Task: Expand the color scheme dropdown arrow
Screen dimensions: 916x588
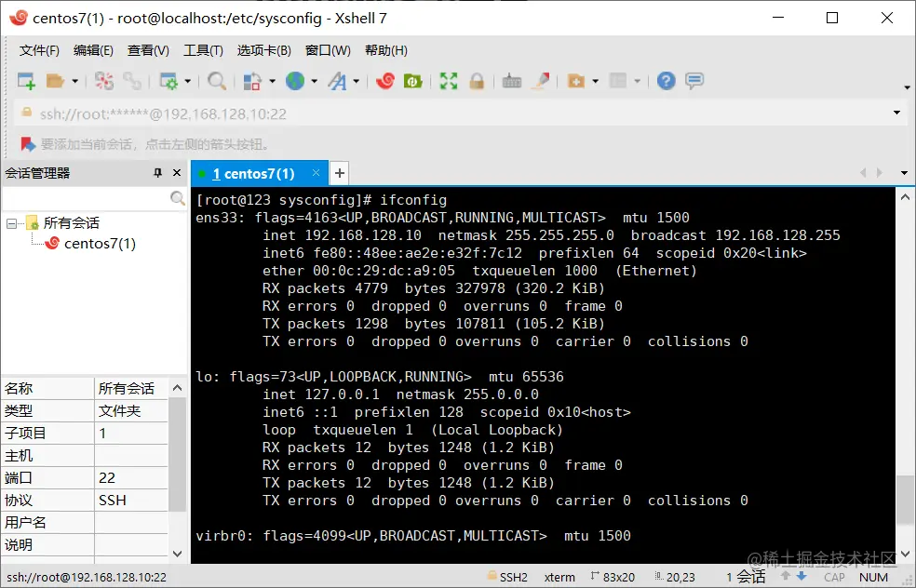Action: 272,81
